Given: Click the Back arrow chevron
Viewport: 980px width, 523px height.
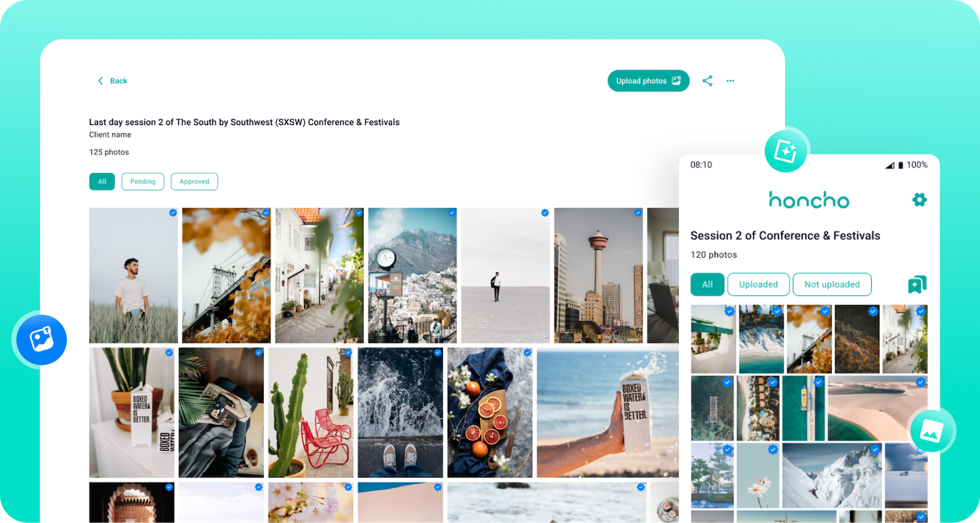Looking at the screenshot, I should pos(101,81).
